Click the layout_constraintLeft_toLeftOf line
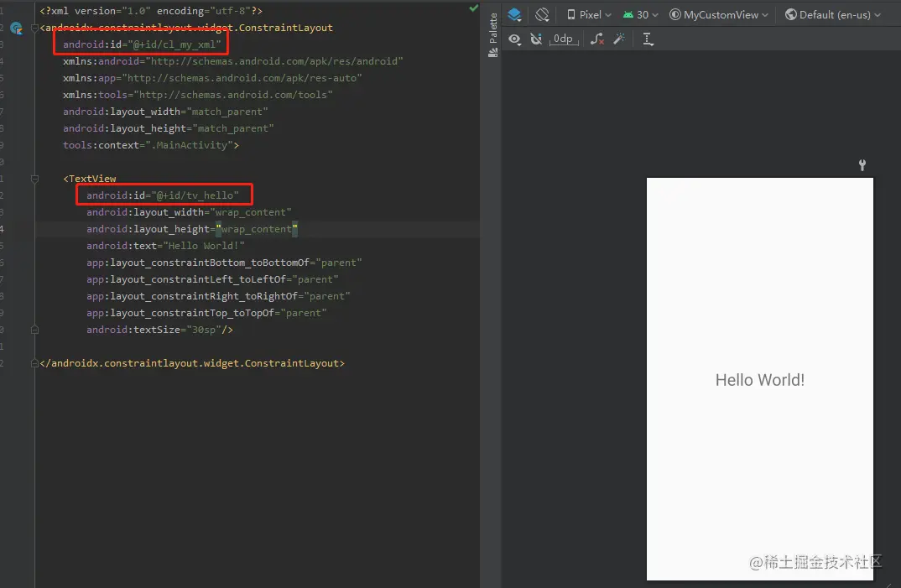Viewport: 901px width, 588px height. tap(212, 279)
